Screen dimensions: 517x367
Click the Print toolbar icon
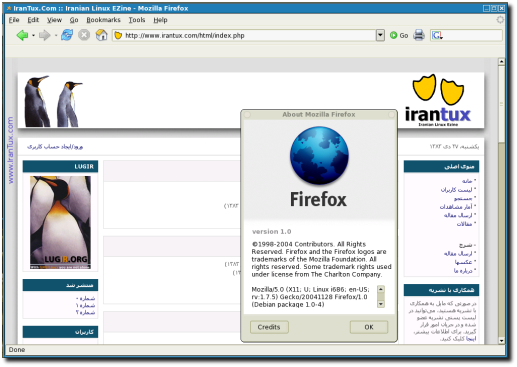point(419,35)
